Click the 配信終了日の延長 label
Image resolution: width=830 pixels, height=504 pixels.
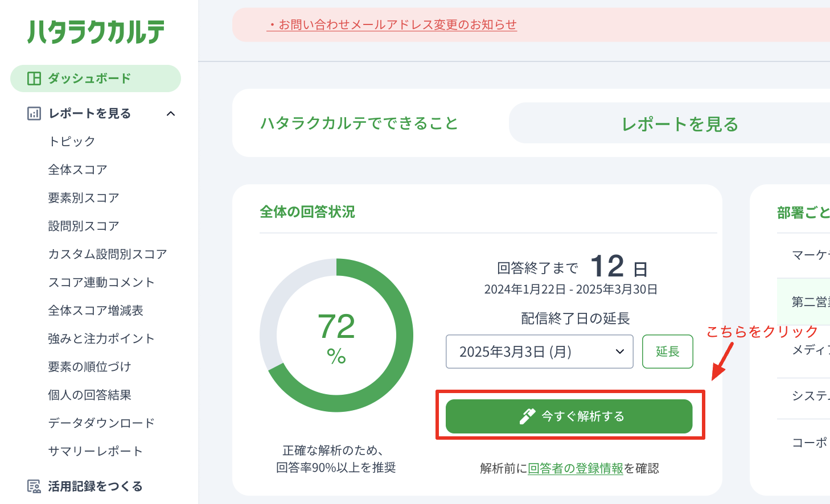[x=576, y=319]
